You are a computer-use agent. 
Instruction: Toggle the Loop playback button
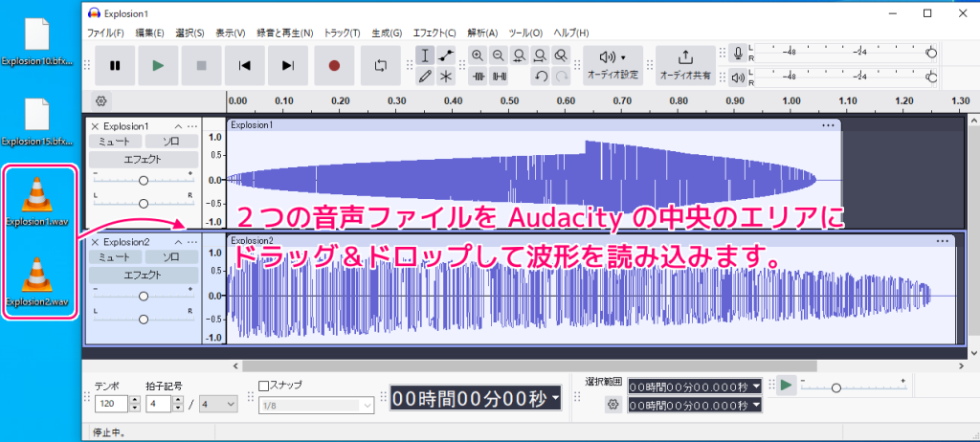[381, 66]
